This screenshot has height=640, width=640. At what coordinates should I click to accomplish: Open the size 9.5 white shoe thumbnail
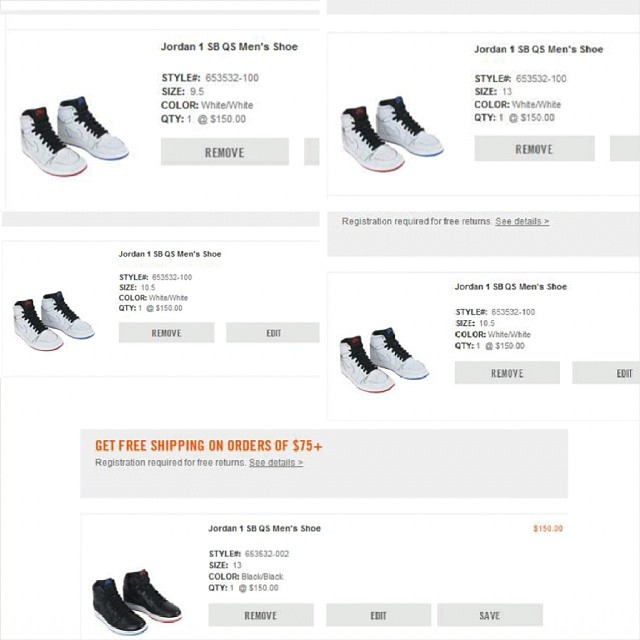(74, 136)
